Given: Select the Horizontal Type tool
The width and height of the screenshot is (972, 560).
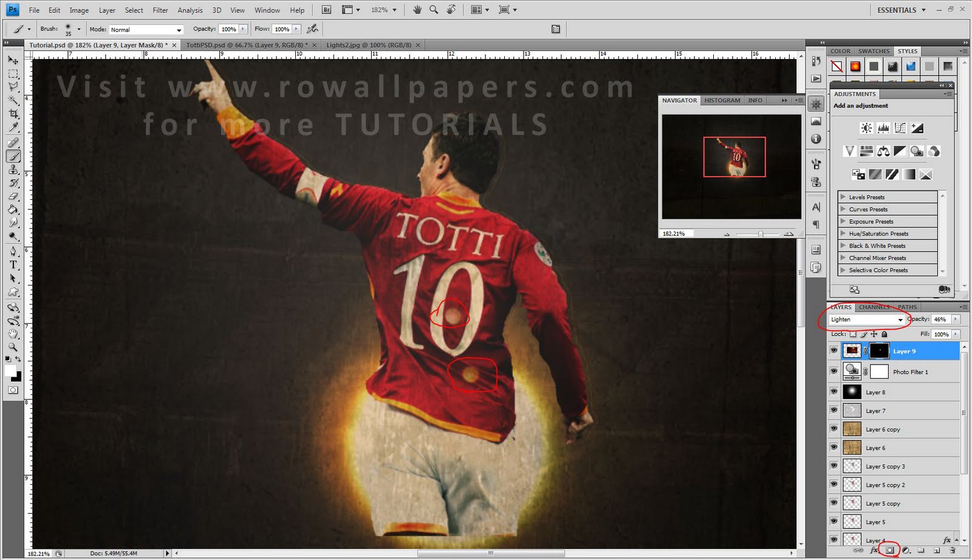Looking at the screenshot, I should [13, 264].
